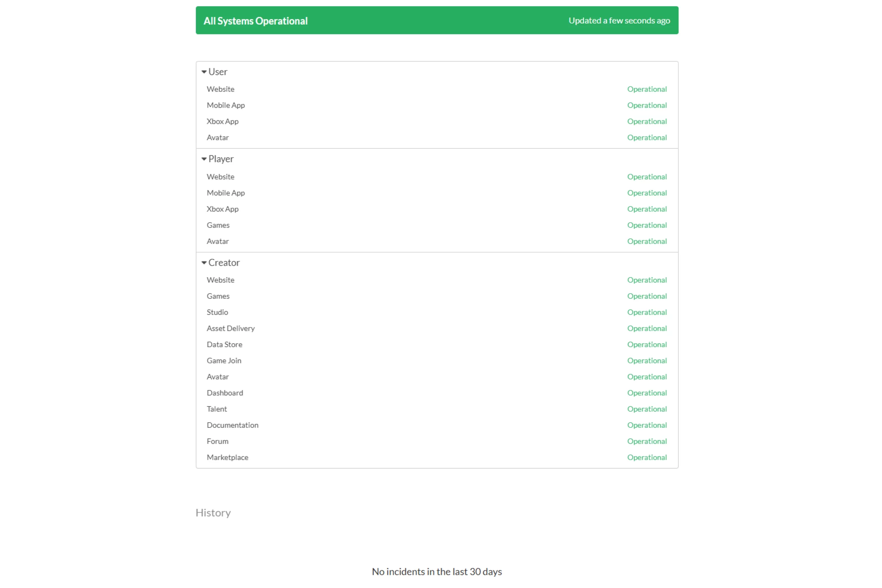Collapse the User group arrow

click(x=204, y=72)
